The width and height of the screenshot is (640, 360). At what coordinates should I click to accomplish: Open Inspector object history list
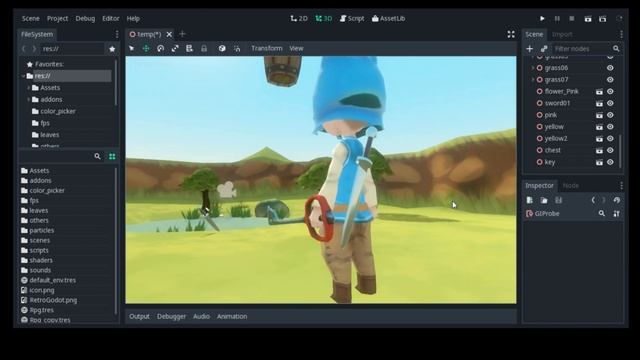pos(616,200)
